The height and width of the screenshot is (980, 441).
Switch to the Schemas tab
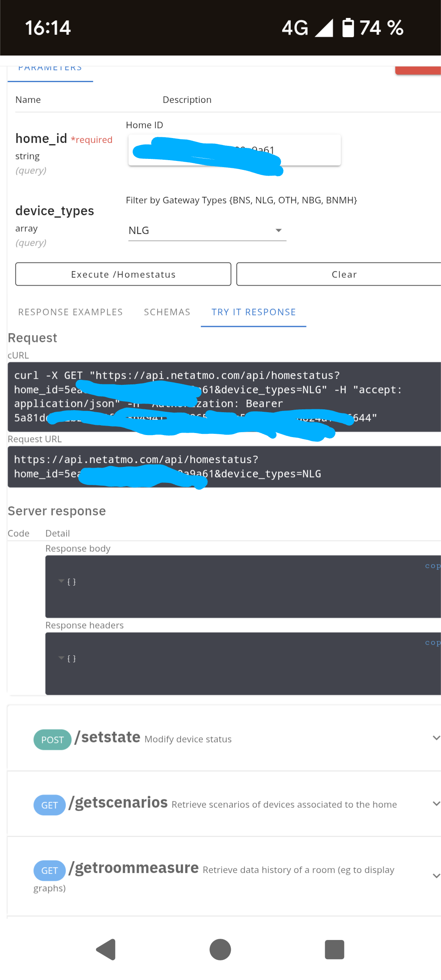pos(167,312)
